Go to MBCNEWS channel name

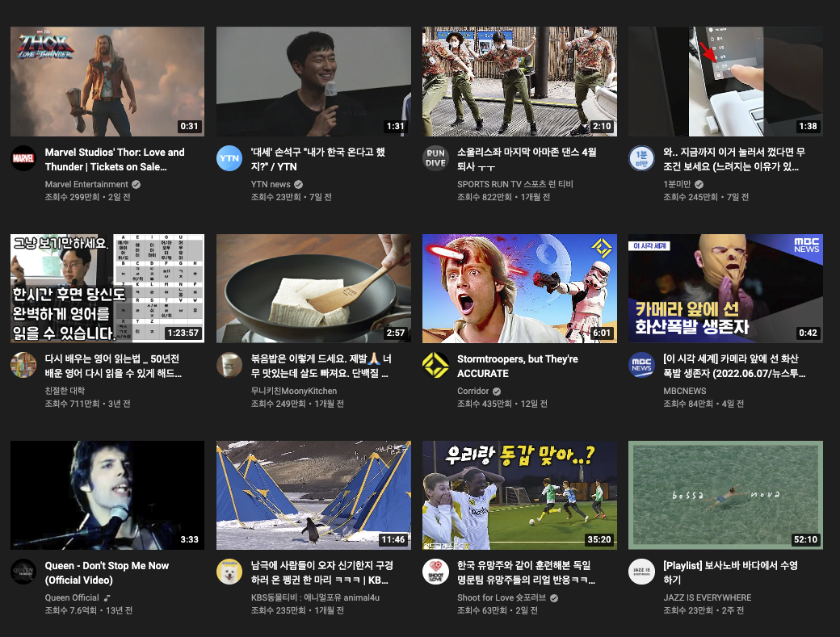685,391
